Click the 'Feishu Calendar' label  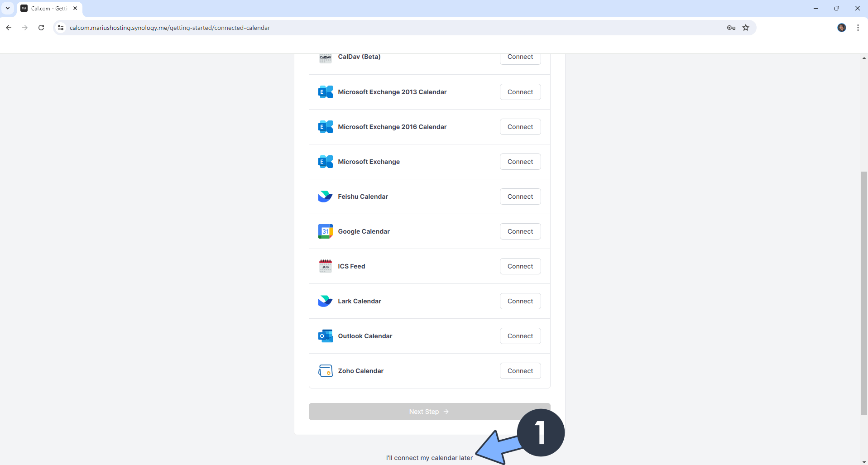(x=363, y=197)
